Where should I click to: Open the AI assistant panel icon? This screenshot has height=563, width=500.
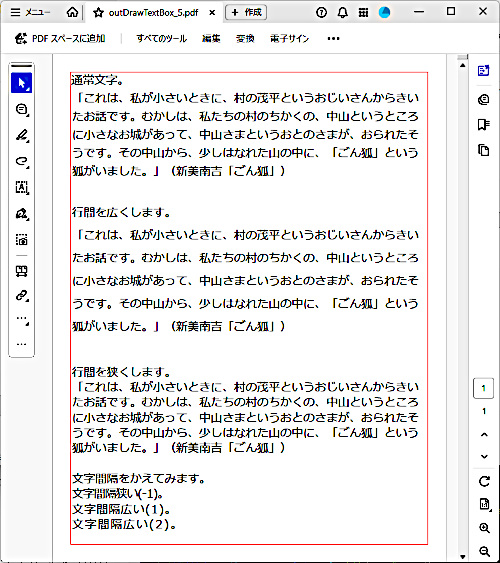tap(483, 70)
